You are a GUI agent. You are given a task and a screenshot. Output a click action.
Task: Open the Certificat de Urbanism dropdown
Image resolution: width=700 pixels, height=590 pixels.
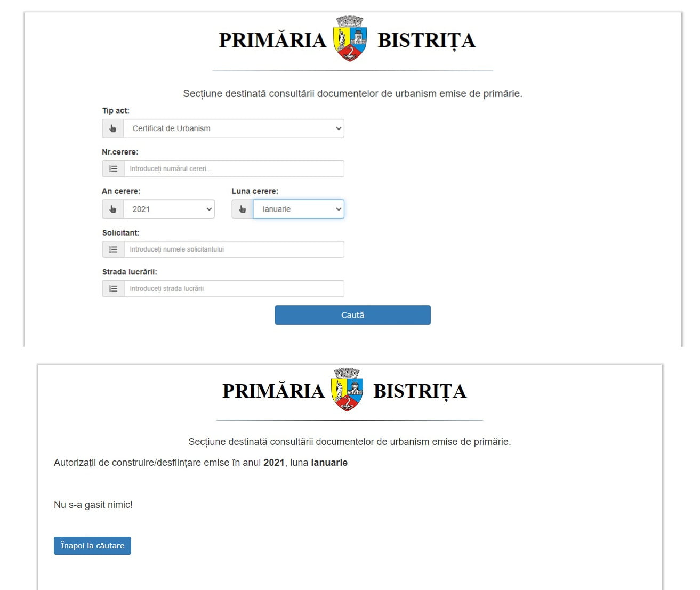click(234, 128)
